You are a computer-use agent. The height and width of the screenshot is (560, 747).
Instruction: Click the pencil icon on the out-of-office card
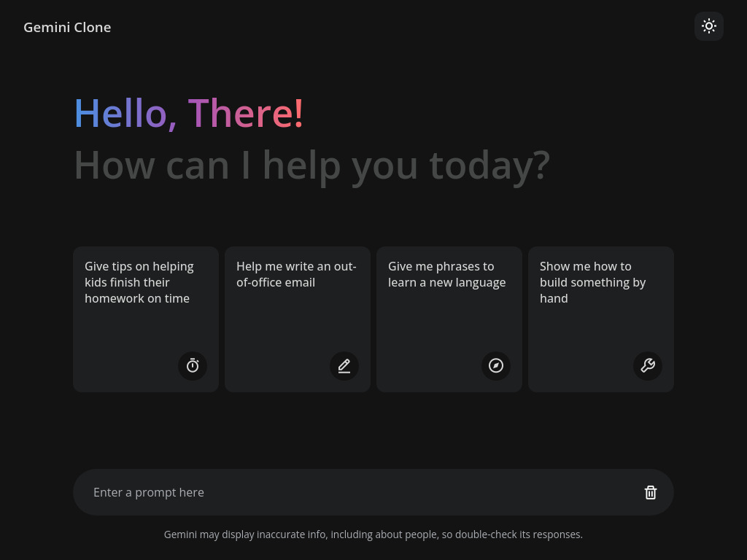click(x=344, y=365)
